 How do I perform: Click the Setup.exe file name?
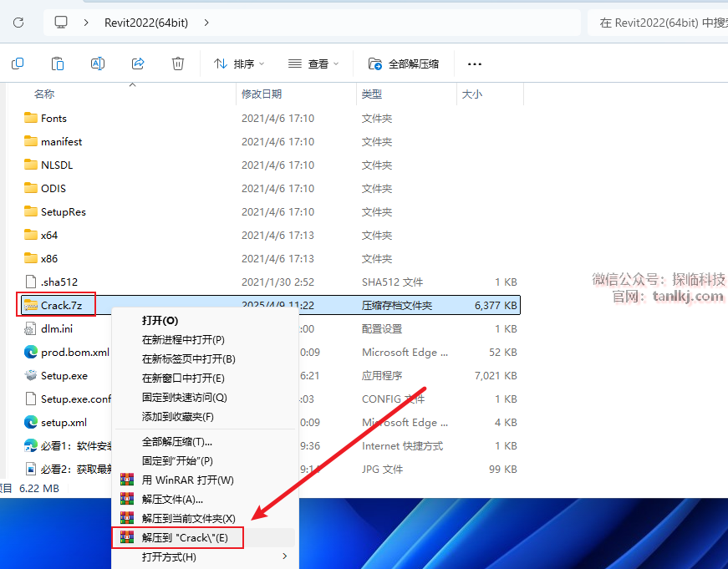click(64, 375)
